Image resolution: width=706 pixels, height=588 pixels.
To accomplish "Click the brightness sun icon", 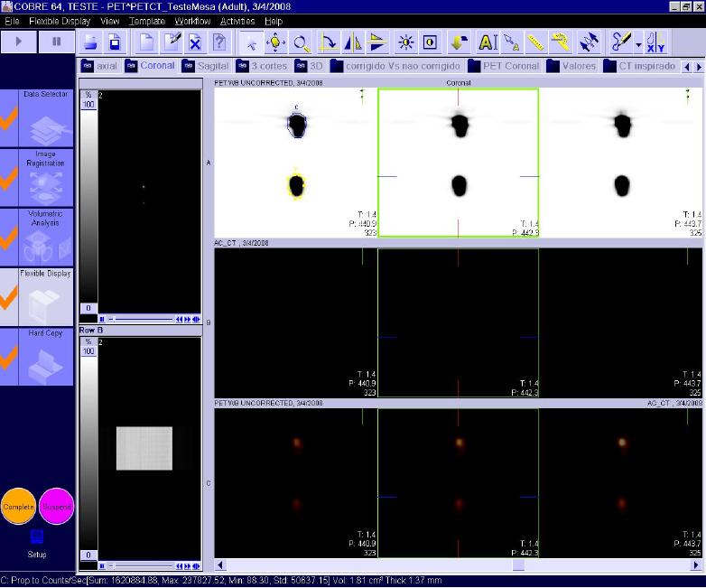I will point(405,42).
